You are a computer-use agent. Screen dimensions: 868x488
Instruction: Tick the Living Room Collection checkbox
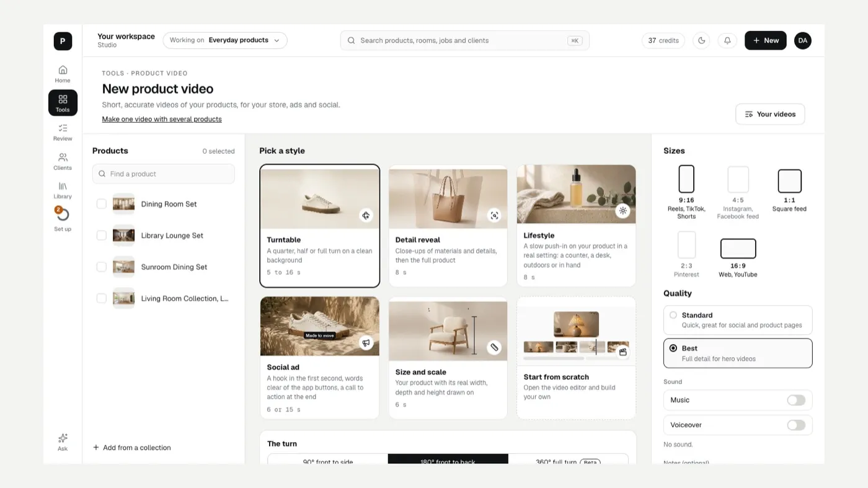pyautogui.click(x=102, y=299)
